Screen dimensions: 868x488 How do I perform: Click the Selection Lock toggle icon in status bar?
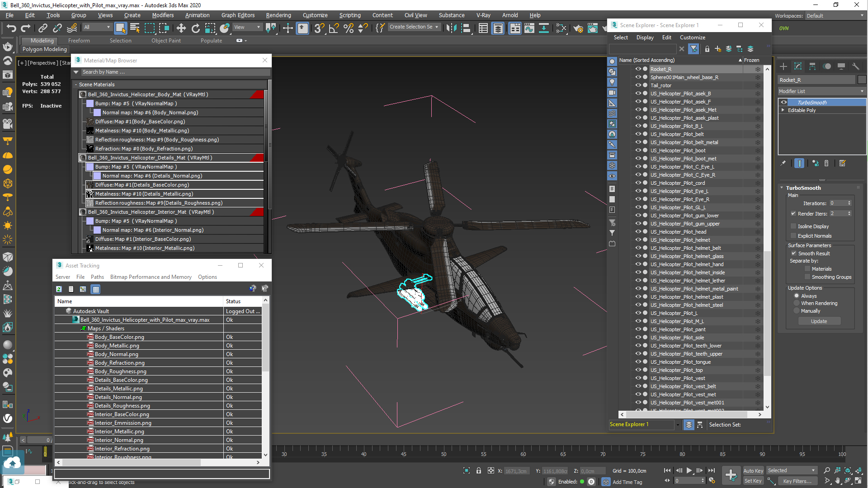pyautogui.click(x=479, y=470)
